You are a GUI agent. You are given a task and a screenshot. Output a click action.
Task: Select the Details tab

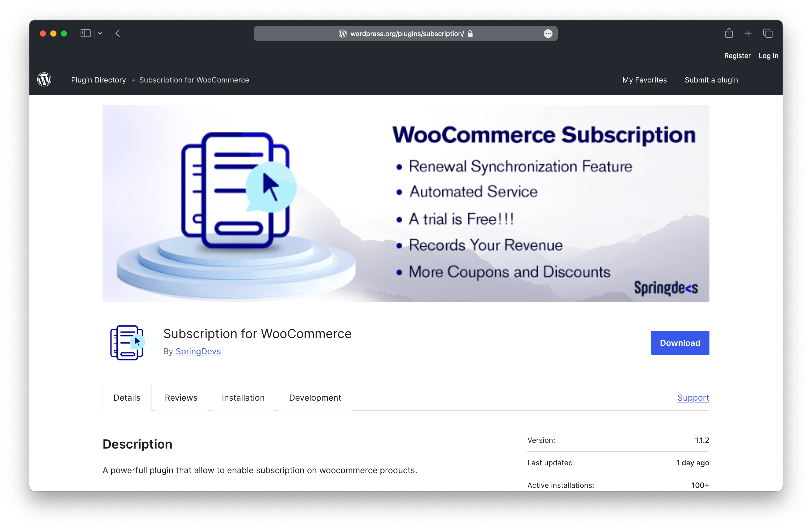pyautogui.click(x=127, y=397)
